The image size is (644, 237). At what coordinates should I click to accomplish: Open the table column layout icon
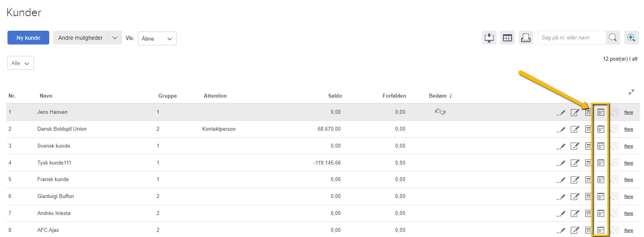point(507,38)
